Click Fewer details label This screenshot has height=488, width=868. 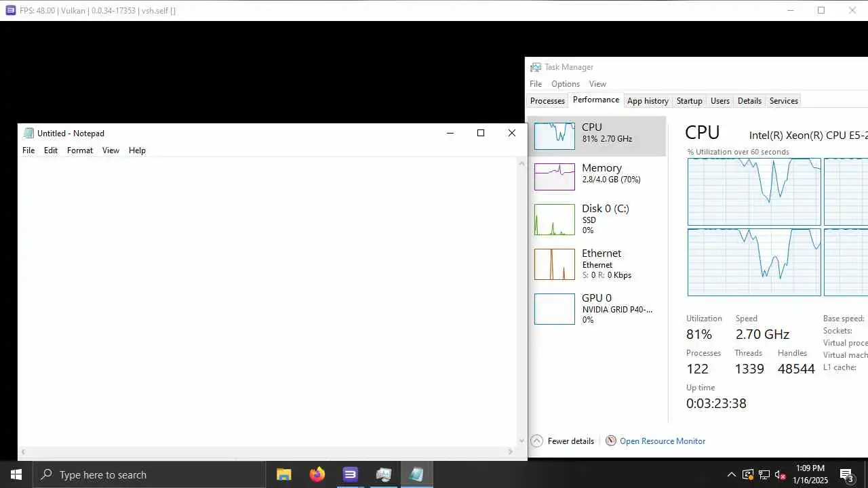click(571, 441)
